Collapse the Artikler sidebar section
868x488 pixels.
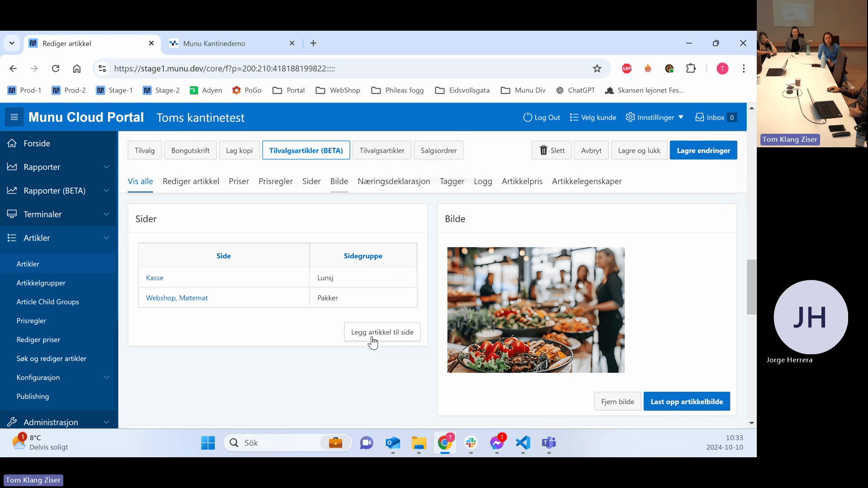point(59,238)
